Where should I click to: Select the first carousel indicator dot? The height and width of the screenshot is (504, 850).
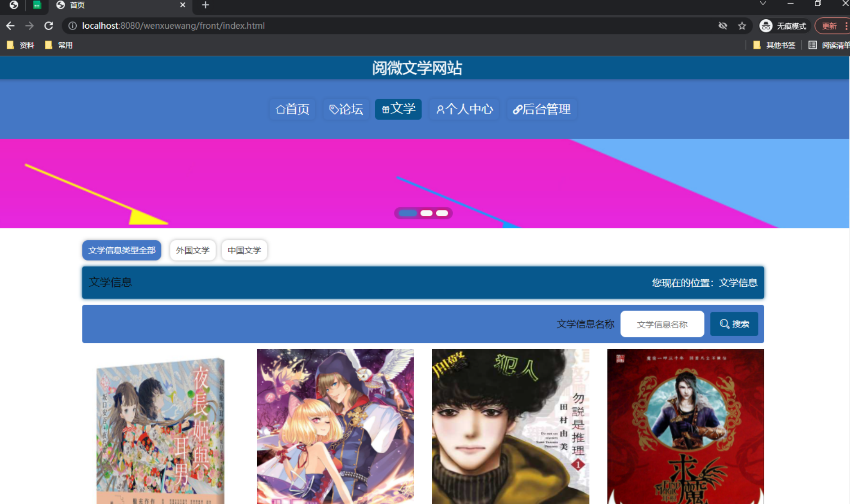click(407, 213)
